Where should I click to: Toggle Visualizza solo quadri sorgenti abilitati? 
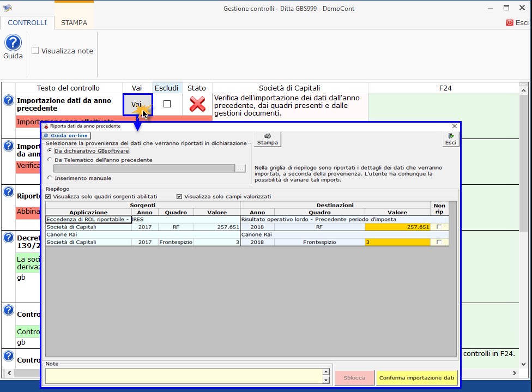49,196
